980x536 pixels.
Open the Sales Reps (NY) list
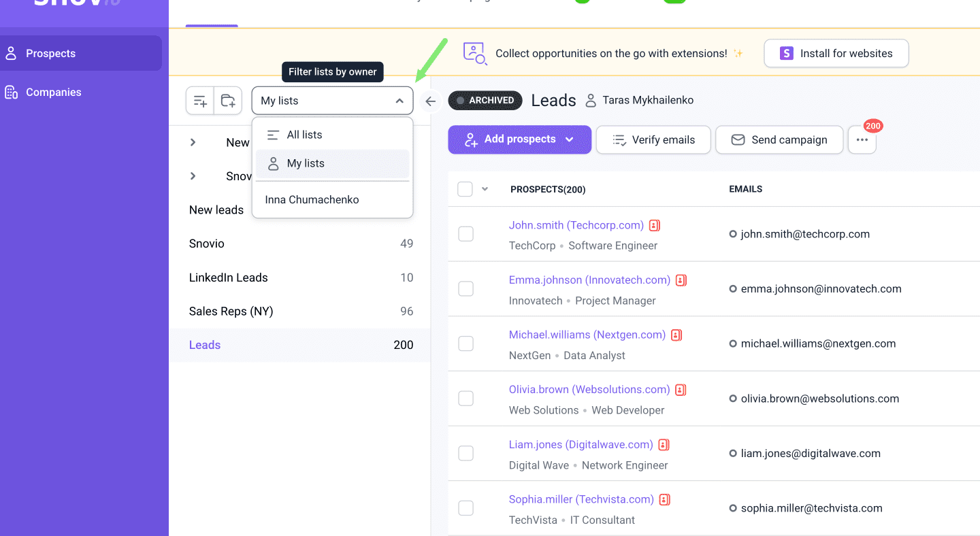pyautogui.click(x=231, y=312)
